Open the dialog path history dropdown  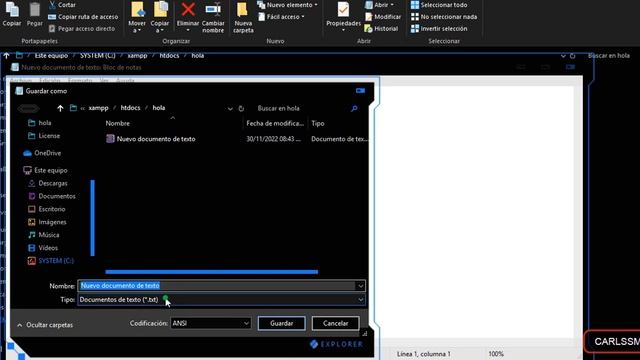pyautogui.click(x=230, y=109)
